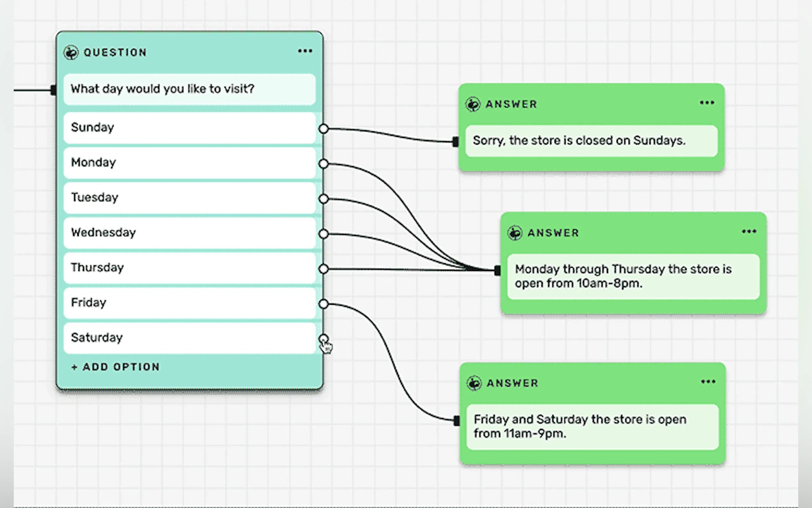The width and height of the screenshot is (812, 508).
Task: Click the bot icon on the 11am-9pm answer card
Action: [474, 383]
